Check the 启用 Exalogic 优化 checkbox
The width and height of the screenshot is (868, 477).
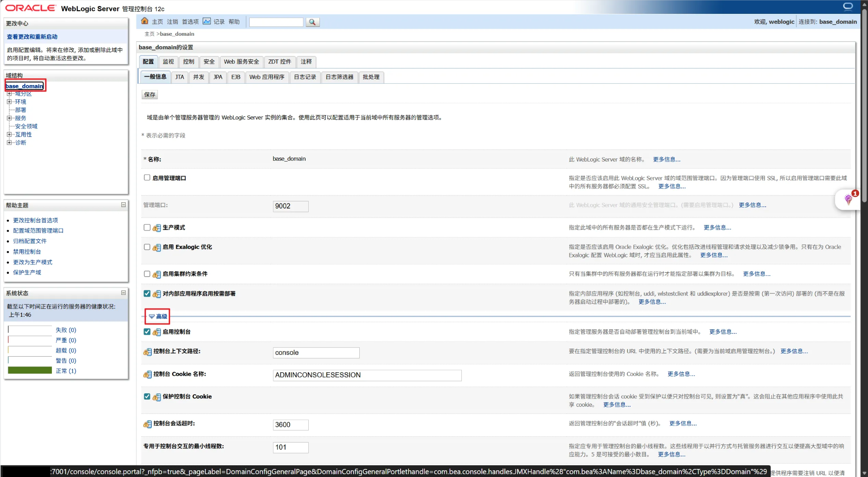point(147,247)
